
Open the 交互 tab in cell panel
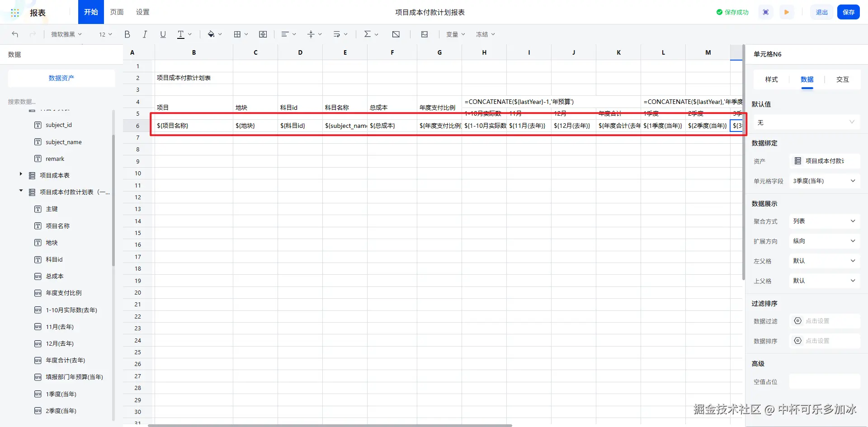pos(843,80)
